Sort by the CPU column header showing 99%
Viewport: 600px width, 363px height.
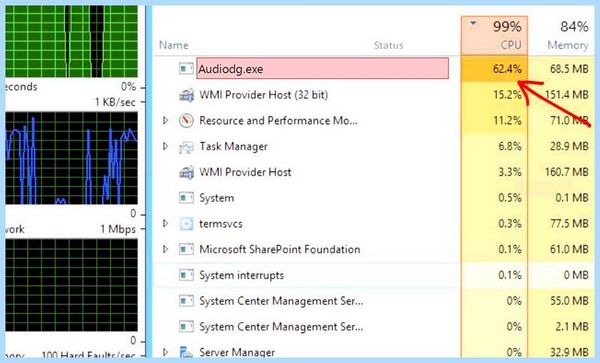494,35
